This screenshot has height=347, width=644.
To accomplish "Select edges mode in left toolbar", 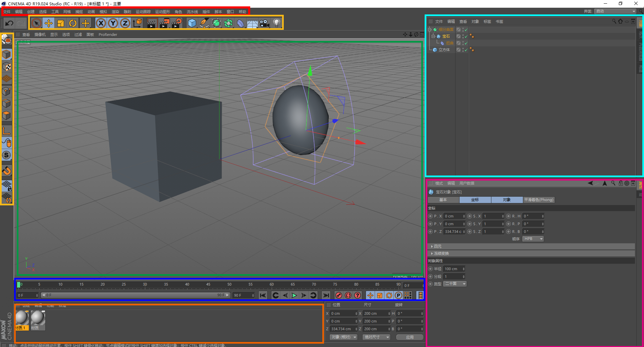I will point(7,103).
